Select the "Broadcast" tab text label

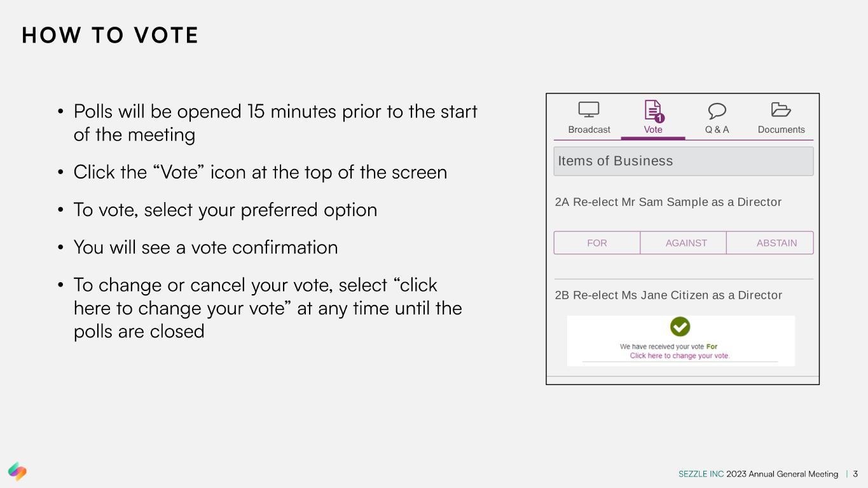589,130
